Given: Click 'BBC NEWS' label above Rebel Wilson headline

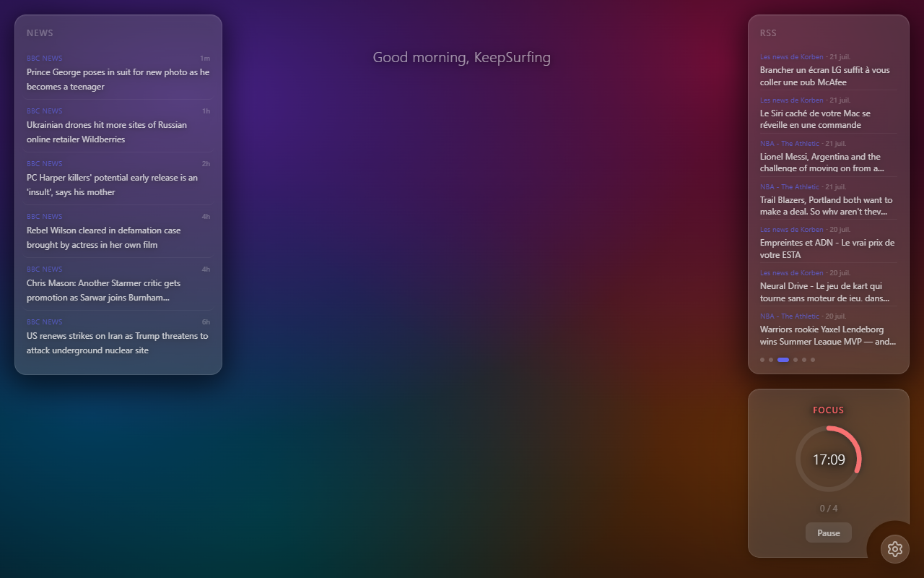Looking at the screenshot, I should (45, 217).
